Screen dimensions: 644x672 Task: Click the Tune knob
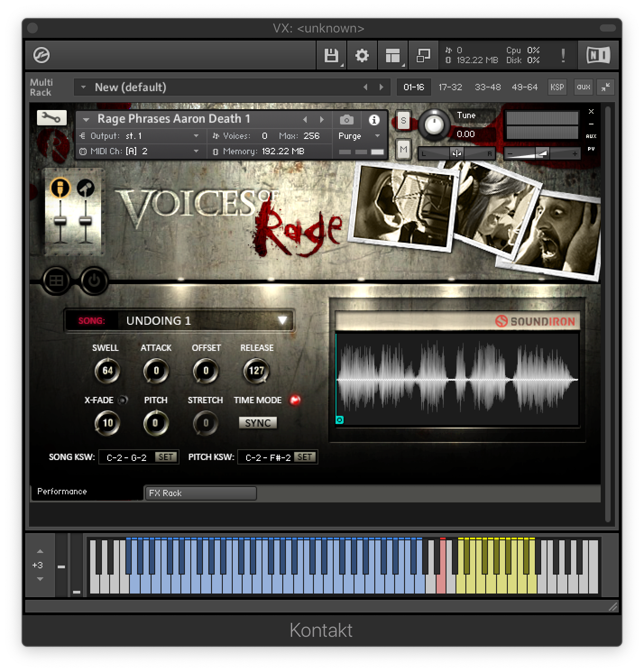(434, 124)
